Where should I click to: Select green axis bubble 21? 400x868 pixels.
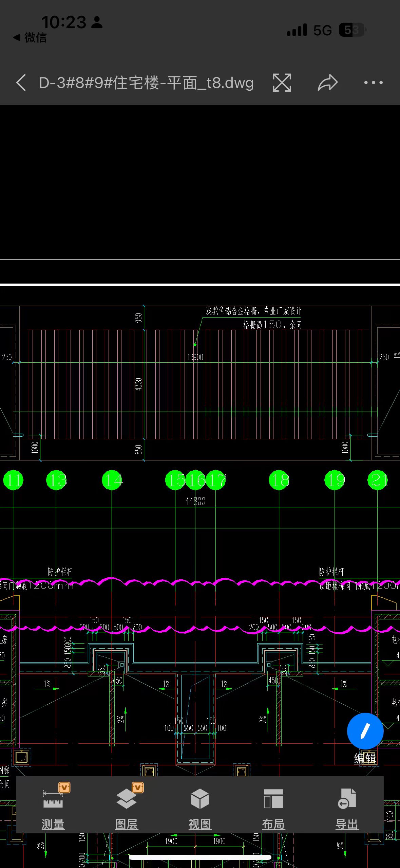378,480
